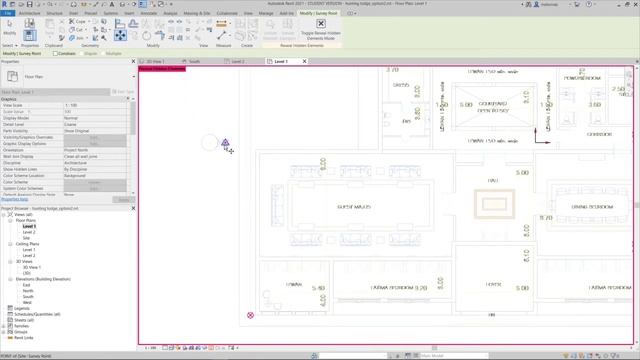Click the Floor Plan type icon in Properties
Viewport: 640px width, 360px height.
[13, 76]
